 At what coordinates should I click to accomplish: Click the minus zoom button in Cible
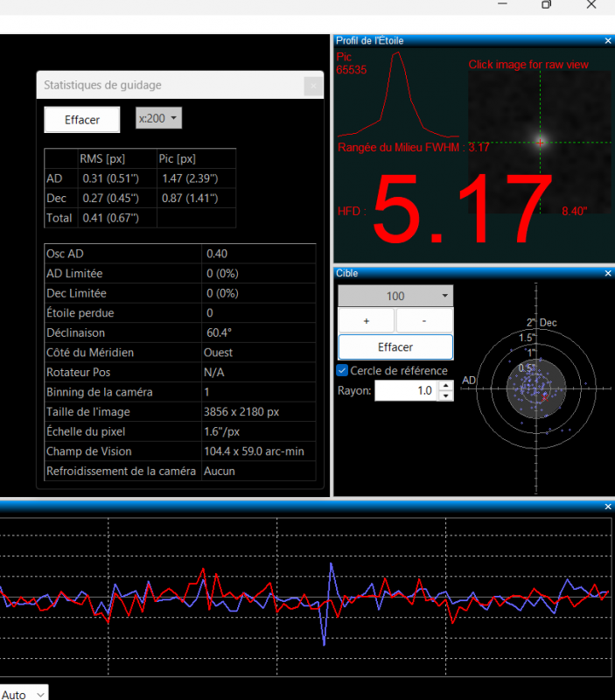[x=424, y=321]
